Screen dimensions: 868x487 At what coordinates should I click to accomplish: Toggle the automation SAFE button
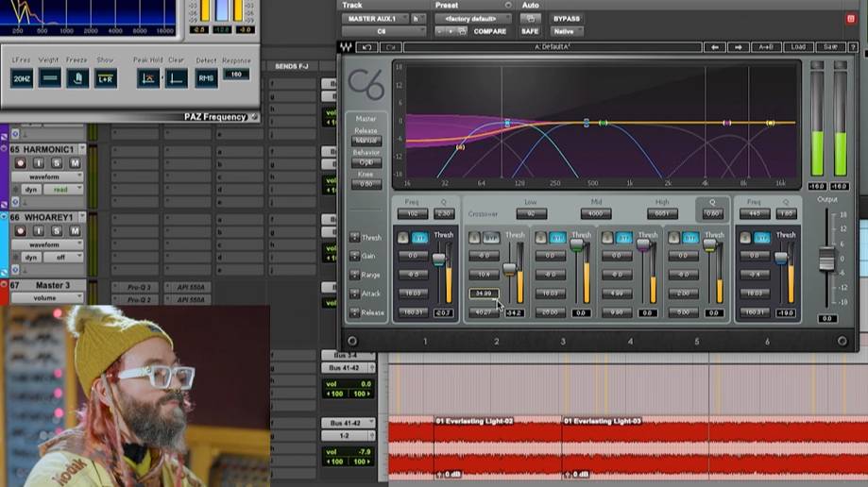pos(530,31)
